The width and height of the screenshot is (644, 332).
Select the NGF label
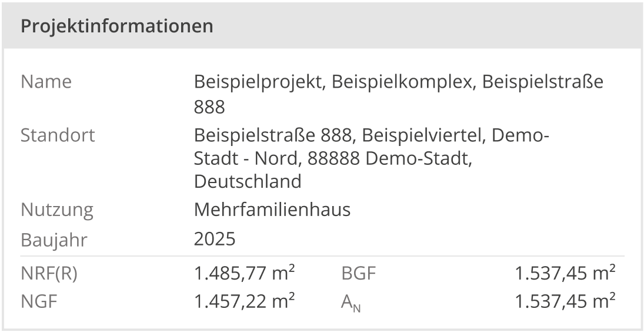click(x=39, y=301)
